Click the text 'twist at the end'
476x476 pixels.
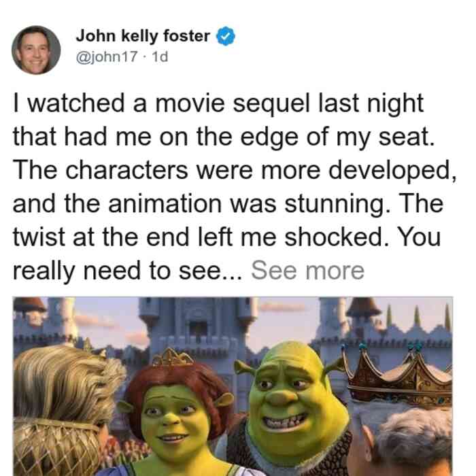[x=101, y=237]
